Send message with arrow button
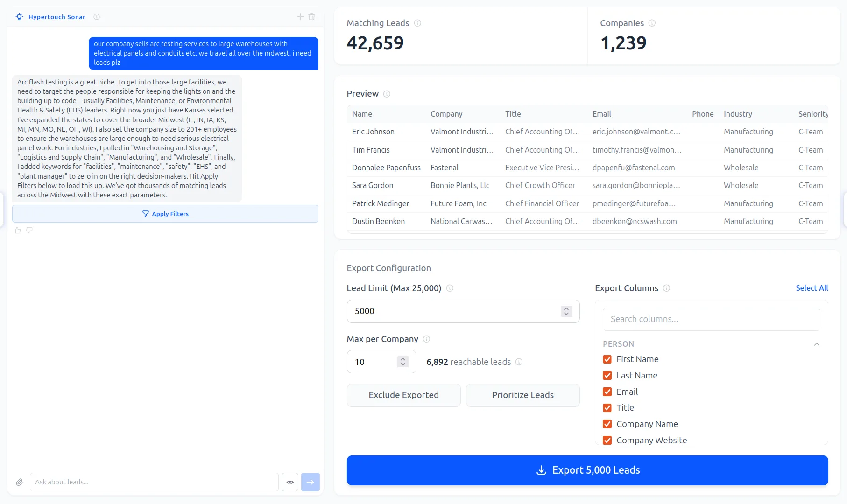The image size is (847, 504). 311,482
